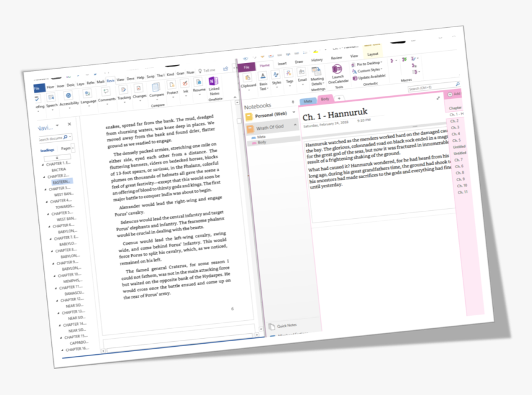Open the Styles dropdown in OneNote

277,75
